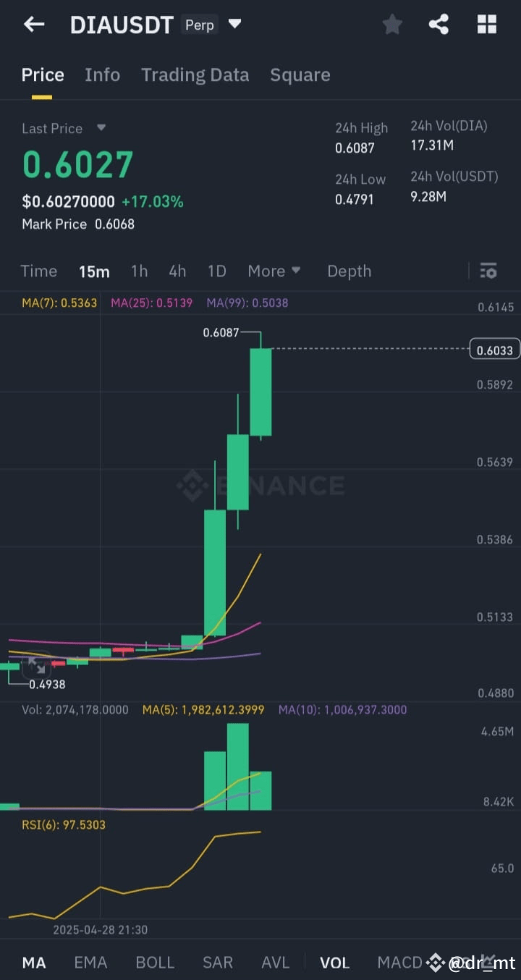Open the markets grid icon
Screen dimensions: 521x980
tap(486, 24)
